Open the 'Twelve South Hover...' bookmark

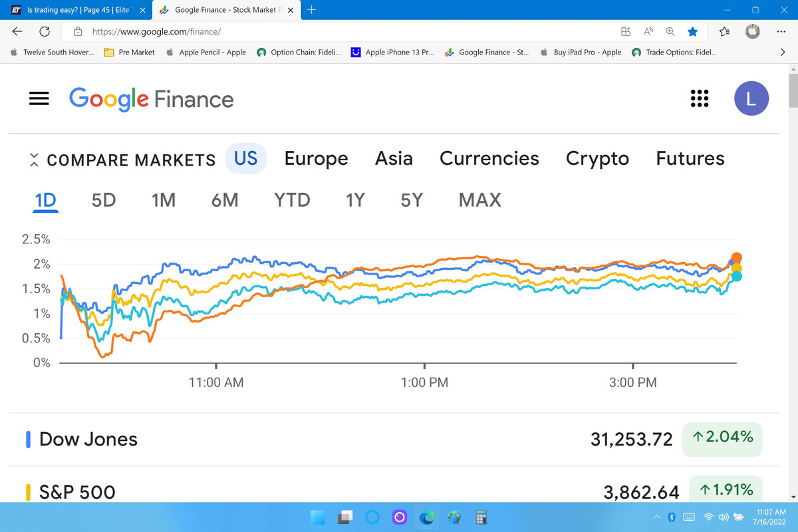(x=52, y=52)
